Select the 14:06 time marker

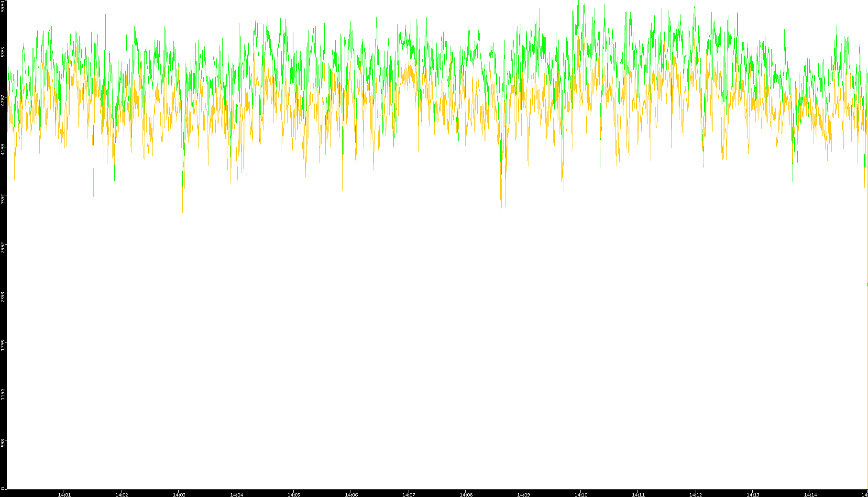pos(351,495)
